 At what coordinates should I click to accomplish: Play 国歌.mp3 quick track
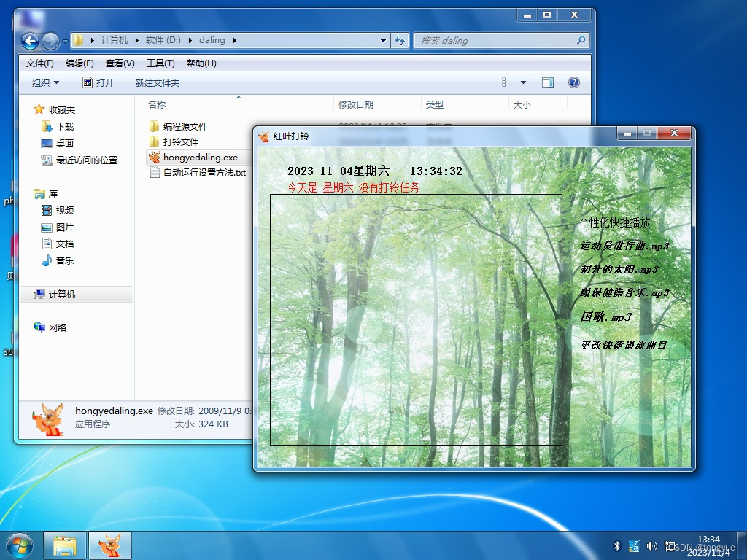[x=606, y=316]
